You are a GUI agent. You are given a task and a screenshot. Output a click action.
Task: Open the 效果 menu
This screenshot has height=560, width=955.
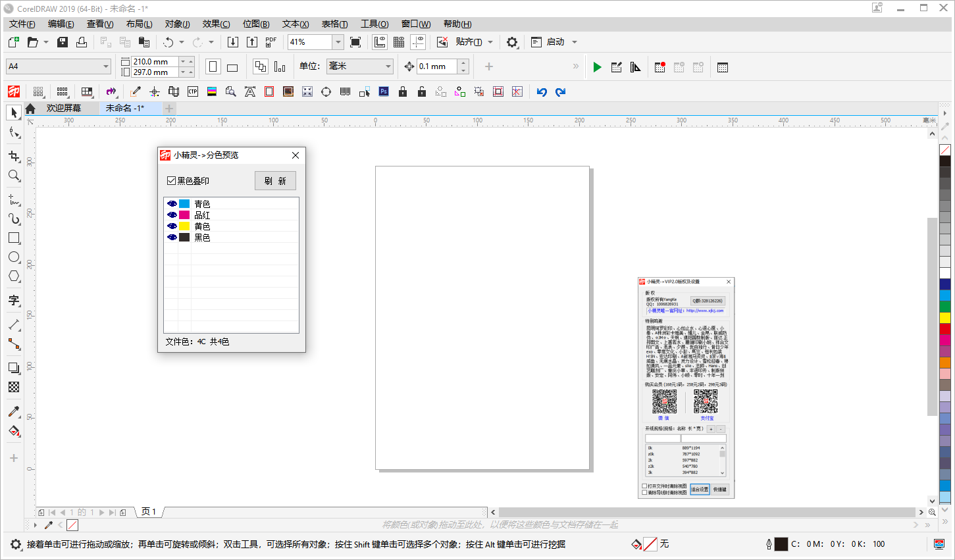tap(216, 24)
